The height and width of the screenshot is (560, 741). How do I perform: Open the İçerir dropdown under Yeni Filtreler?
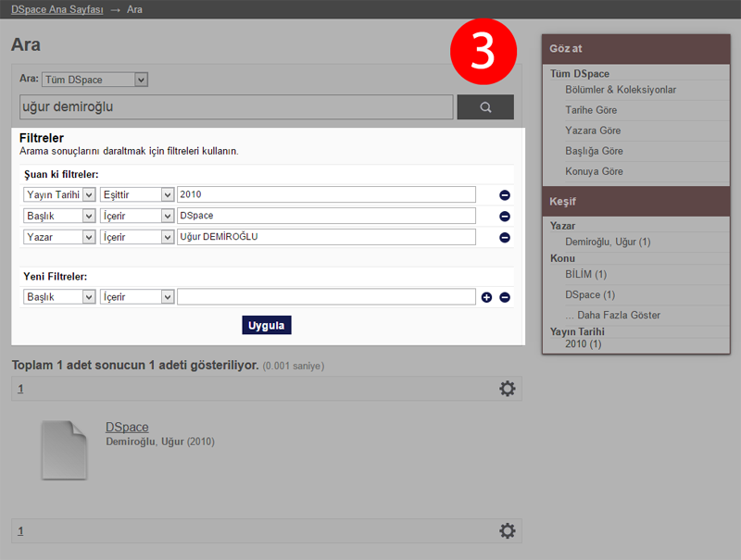pos(137,297)
